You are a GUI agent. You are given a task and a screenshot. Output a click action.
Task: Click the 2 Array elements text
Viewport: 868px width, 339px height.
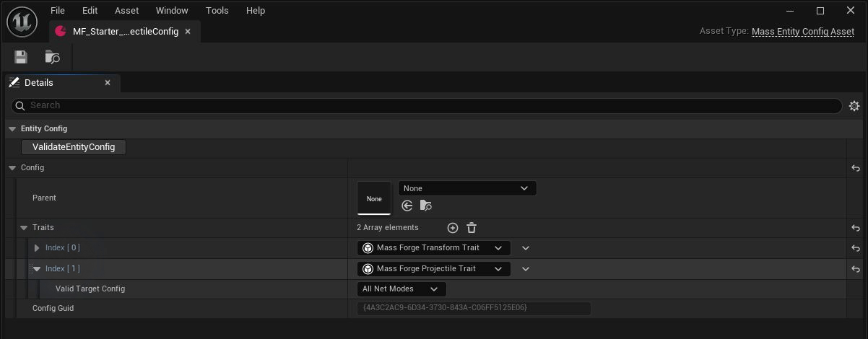388,228
